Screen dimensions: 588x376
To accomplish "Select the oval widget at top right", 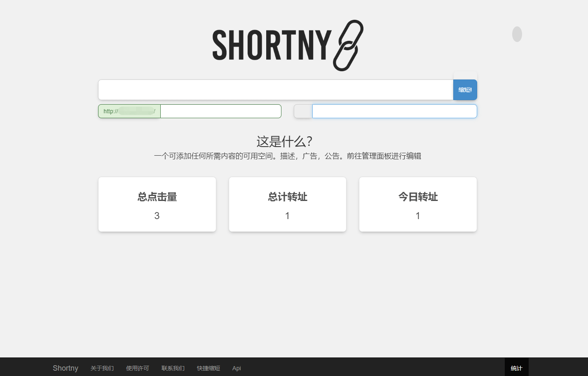I will coord(517,34).
